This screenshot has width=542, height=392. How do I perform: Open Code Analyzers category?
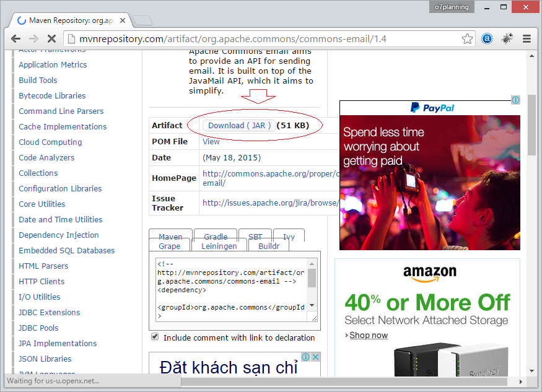pyautogui.click(x=46, y=158)
